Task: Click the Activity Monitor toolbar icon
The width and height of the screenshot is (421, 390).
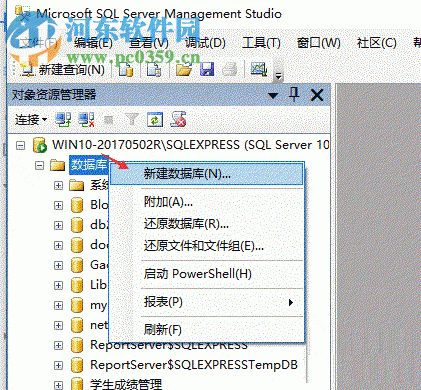Action: [x=259, y=69]
